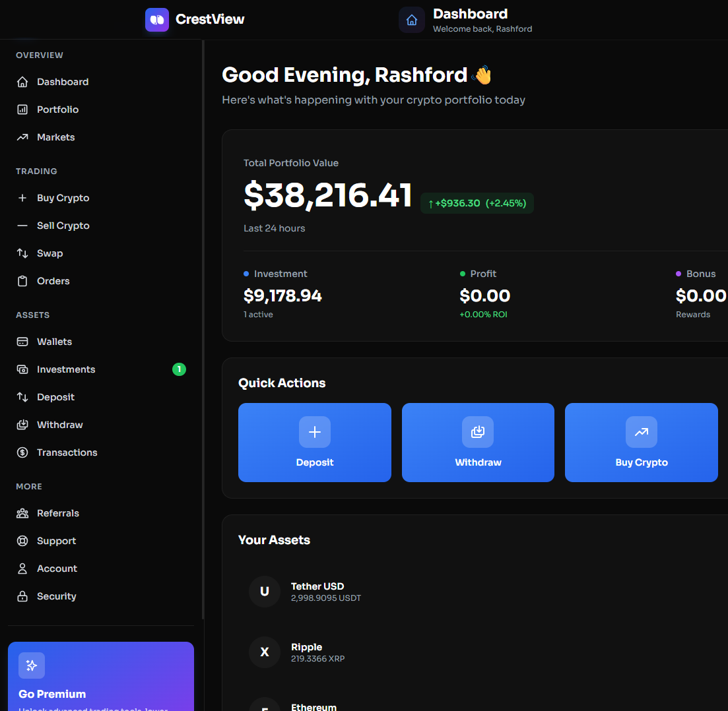Click the CrestView logo icon
This screenshot has height=711, width=728.
coord(157,20)
